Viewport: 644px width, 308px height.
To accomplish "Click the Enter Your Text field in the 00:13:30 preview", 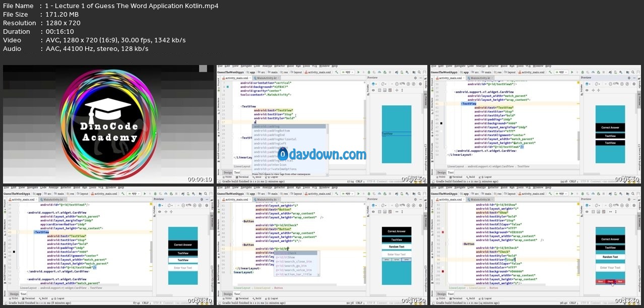I will click(610, 268).
